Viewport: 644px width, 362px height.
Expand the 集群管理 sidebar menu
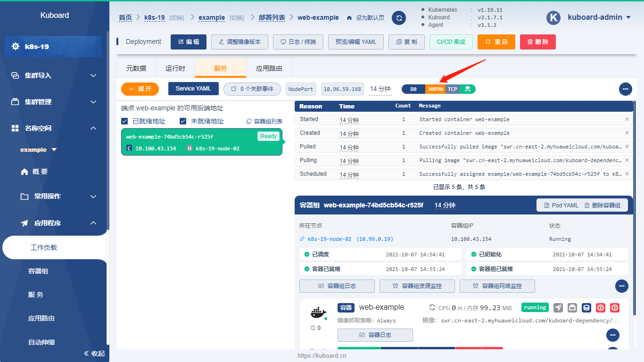click(x=55, y=102)
